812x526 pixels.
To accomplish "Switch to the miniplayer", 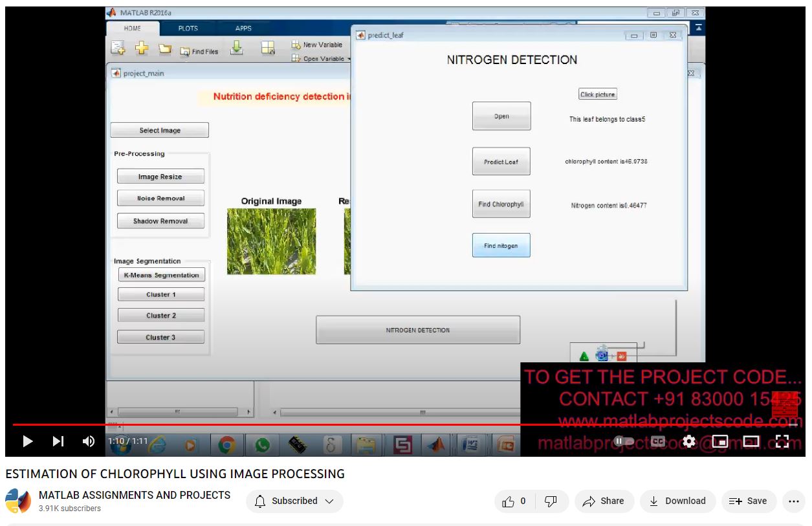I will (x=720, y=441).
